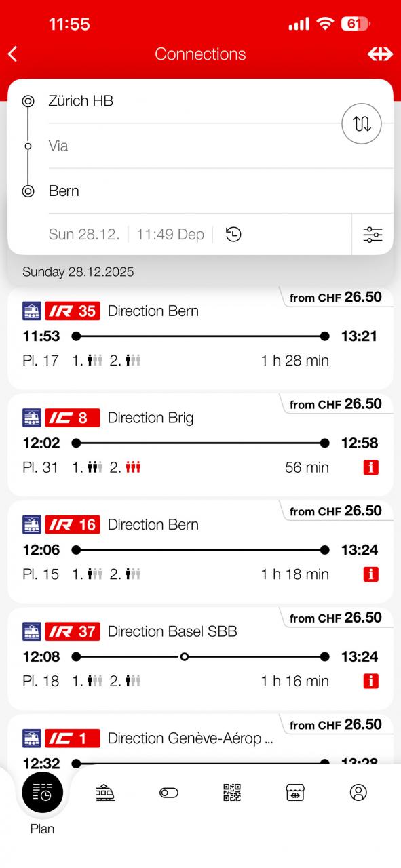Tap the earlier connections clock icon
Viewport: 401px width, 868px height.
233,235
